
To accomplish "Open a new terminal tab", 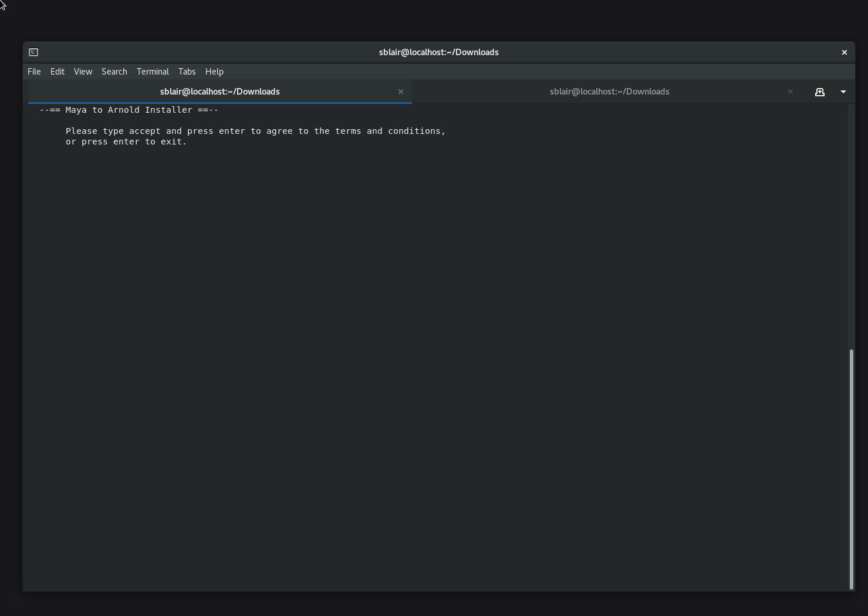I will [820, 92].
